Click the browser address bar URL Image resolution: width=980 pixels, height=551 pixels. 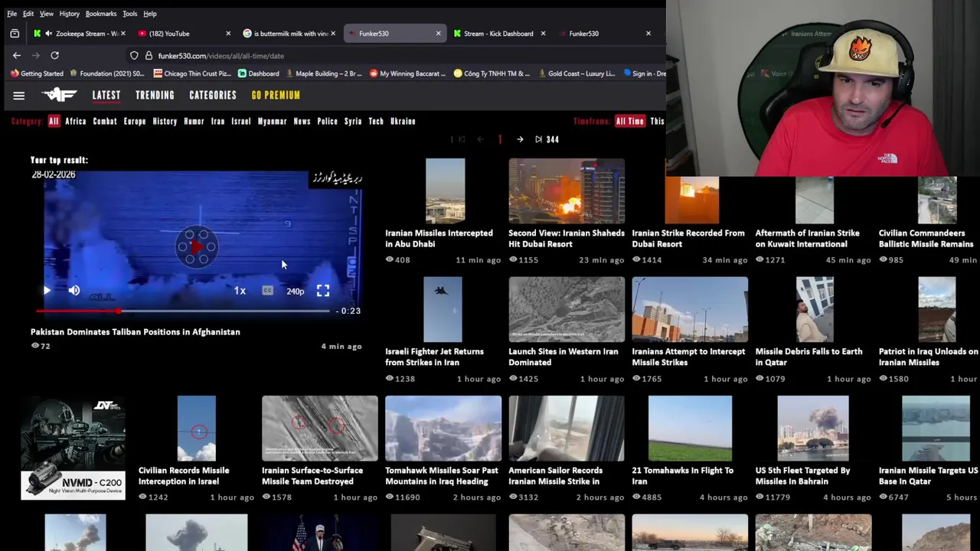[x=220, y=56]
